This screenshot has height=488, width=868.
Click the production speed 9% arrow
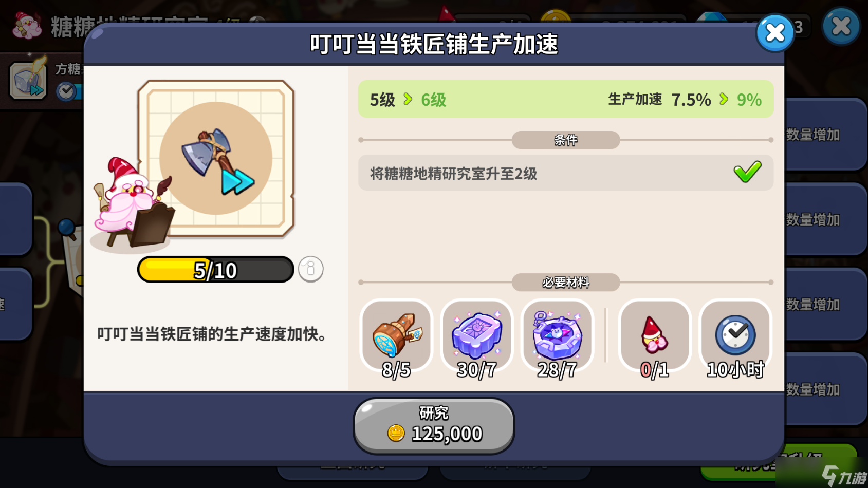coord(724,99)
